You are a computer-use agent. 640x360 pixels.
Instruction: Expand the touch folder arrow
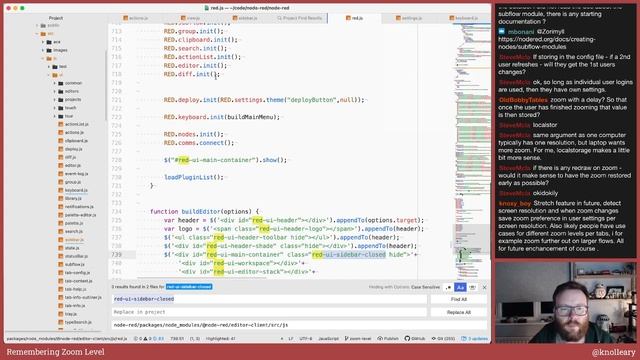point(55,108)
